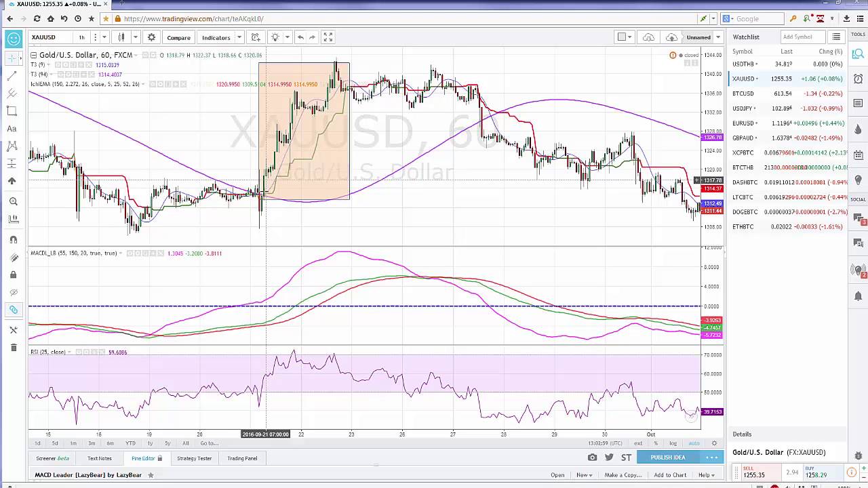Expand the chart style dropdown arrow
The height and width of the screenshot is (488, 868).
pyautogui.click(x=135, y=37)
